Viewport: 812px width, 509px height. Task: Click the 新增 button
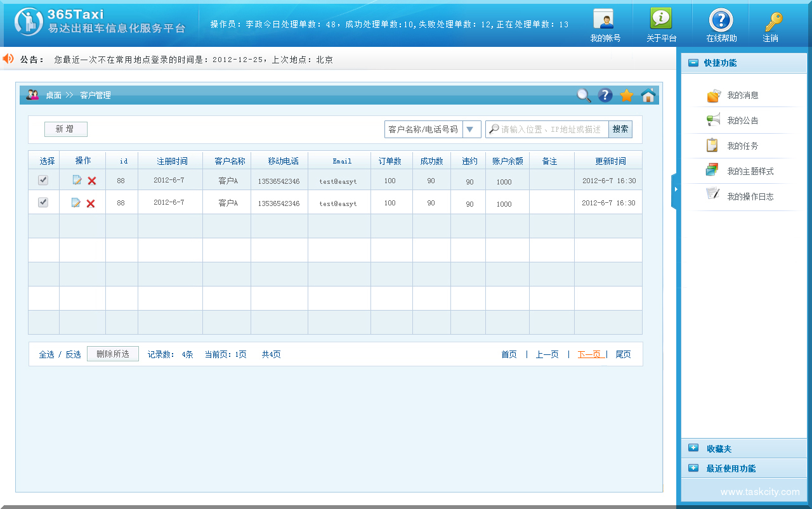tap(66, 129)
